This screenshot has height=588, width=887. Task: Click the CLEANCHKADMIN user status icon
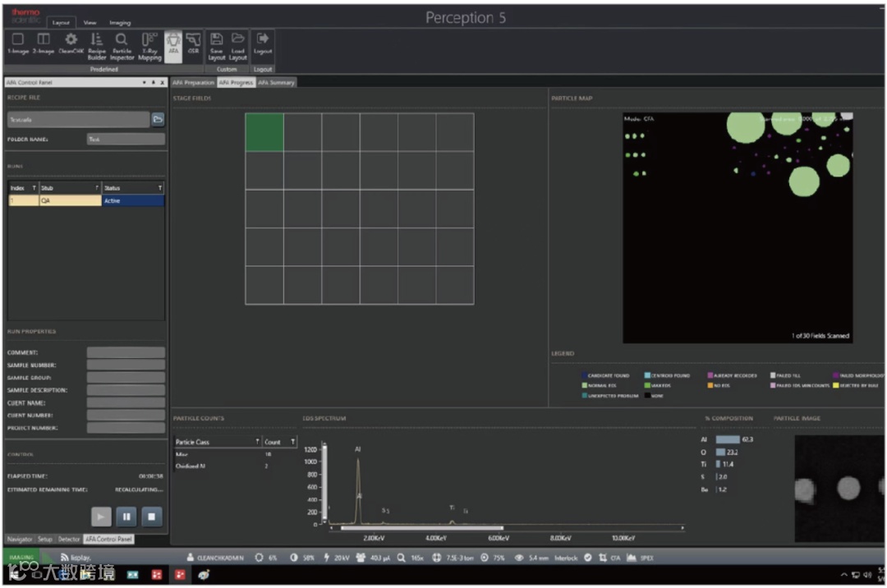190,558
